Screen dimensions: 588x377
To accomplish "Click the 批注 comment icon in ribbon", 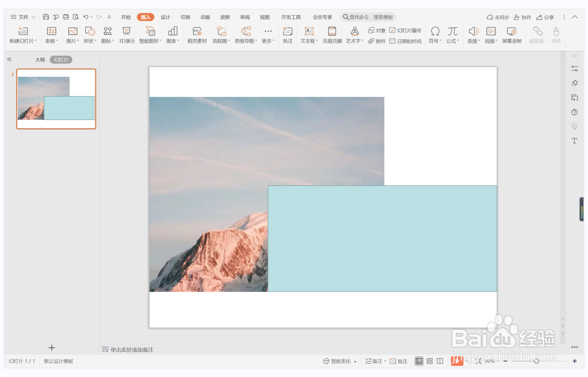I will [287, 35].
